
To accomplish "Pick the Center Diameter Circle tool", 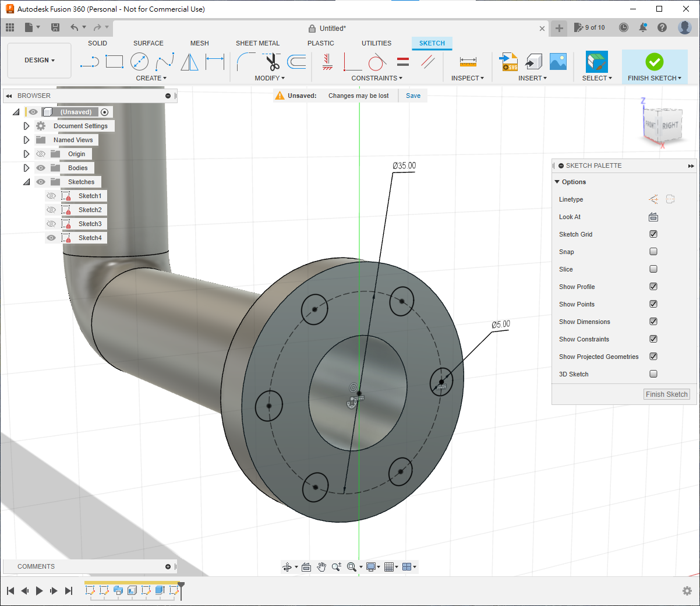I will coord(139,62).
